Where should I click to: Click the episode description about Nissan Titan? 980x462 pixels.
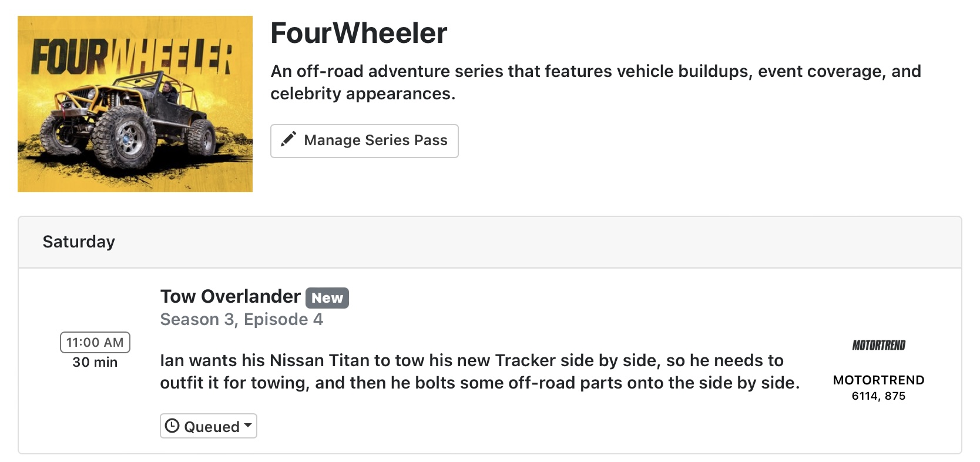[x=479, y=371]
